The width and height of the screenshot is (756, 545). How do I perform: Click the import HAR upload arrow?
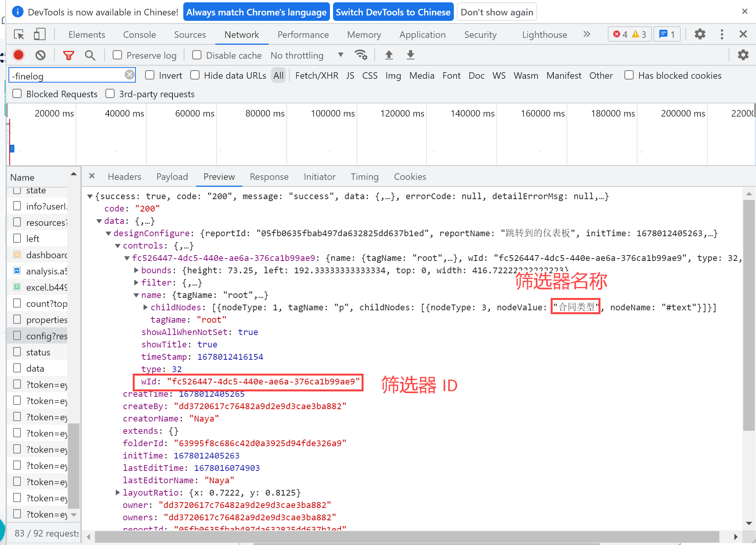(389, 55)
